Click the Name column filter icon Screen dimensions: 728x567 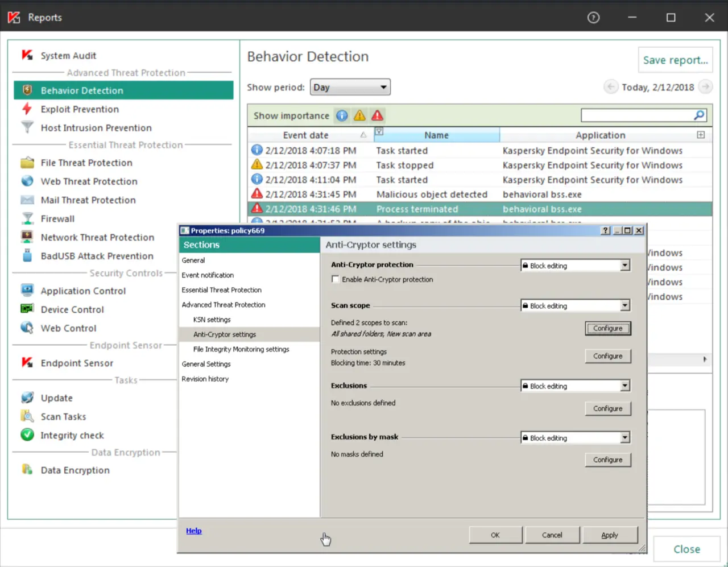coord(379,132)
